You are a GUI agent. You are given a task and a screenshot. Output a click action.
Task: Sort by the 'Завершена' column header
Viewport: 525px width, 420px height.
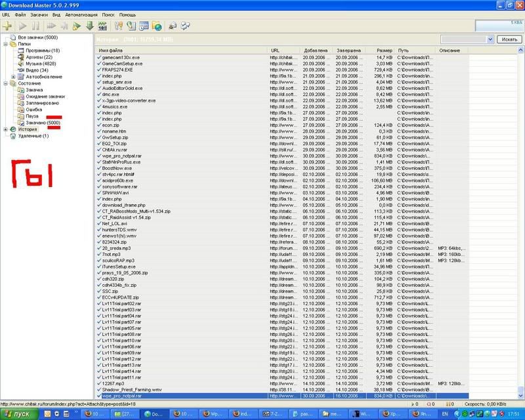coord(350,51)
